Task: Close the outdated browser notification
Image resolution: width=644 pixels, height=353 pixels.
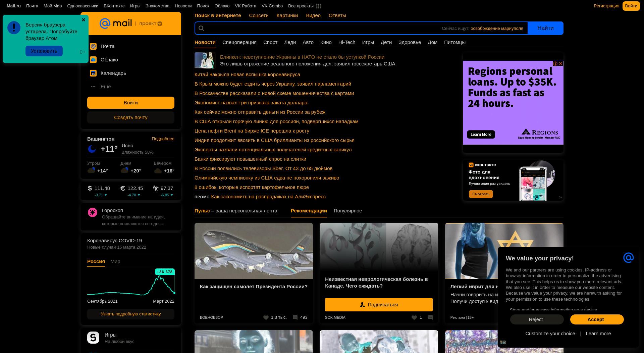Action: tap(84, 20)
